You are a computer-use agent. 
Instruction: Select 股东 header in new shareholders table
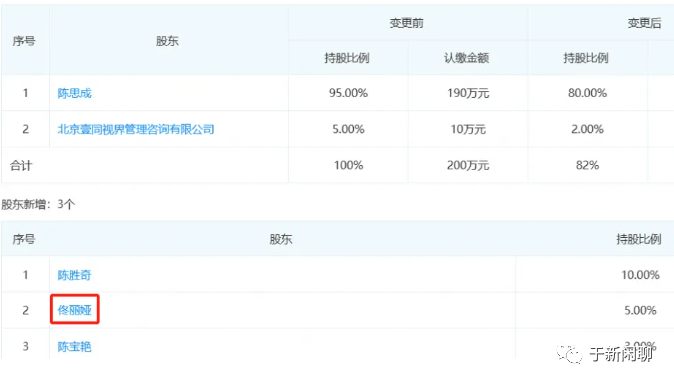click(x=281, y=239)
